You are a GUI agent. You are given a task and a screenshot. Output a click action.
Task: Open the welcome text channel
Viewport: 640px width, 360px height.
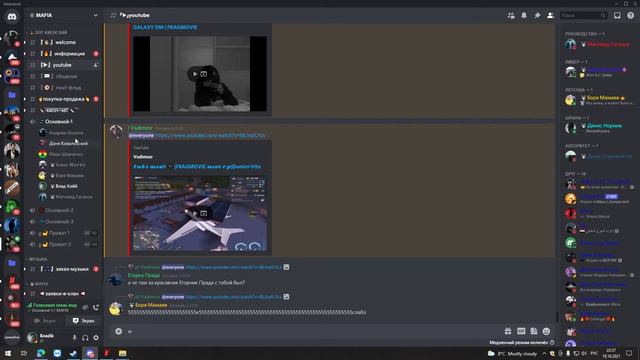point(64,42)
